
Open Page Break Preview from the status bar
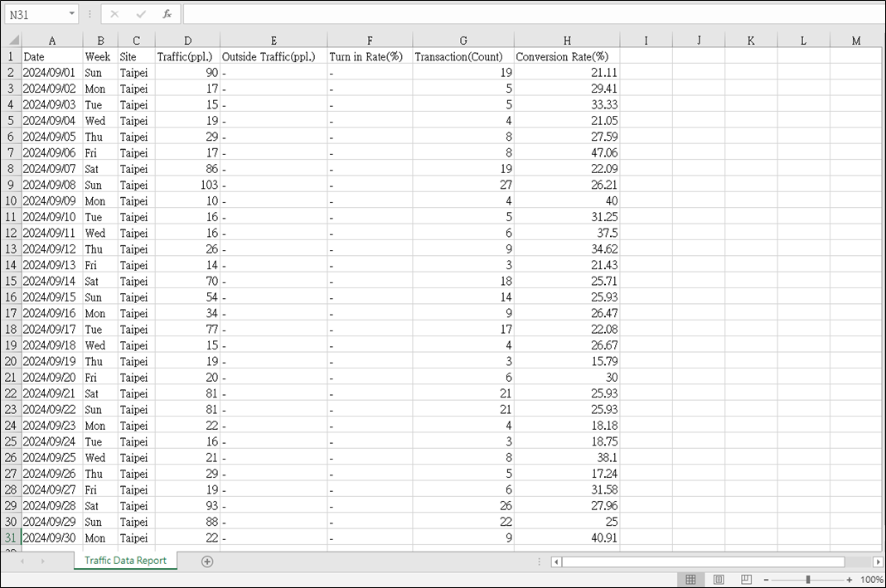click(745, 579)
